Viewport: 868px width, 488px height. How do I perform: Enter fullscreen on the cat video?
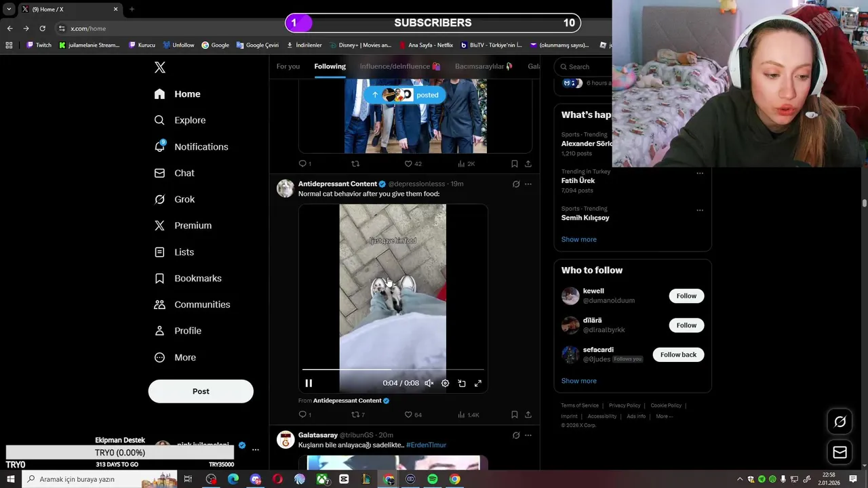[x=478, y=383]
